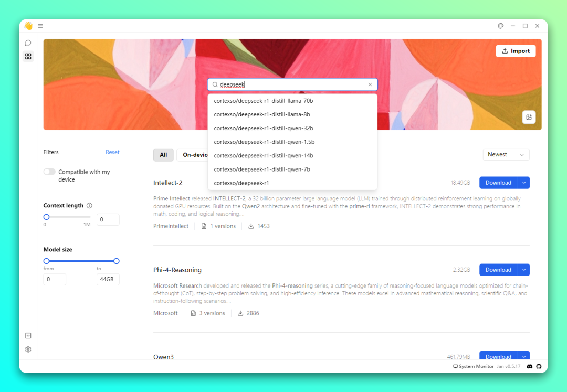Expand Qwen3 download options arrow
This screenshot has width=567, height=392.
pyautogui.click(x=524, y=356)
